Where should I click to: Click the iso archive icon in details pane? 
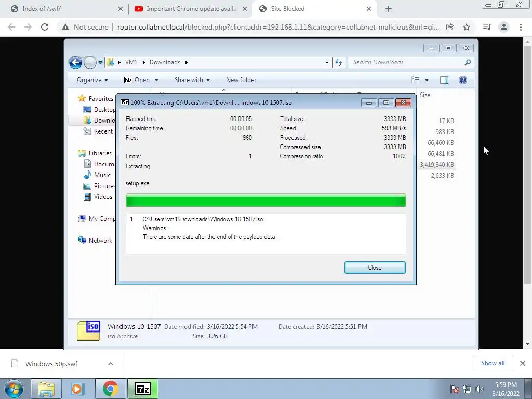coord(88,331)
